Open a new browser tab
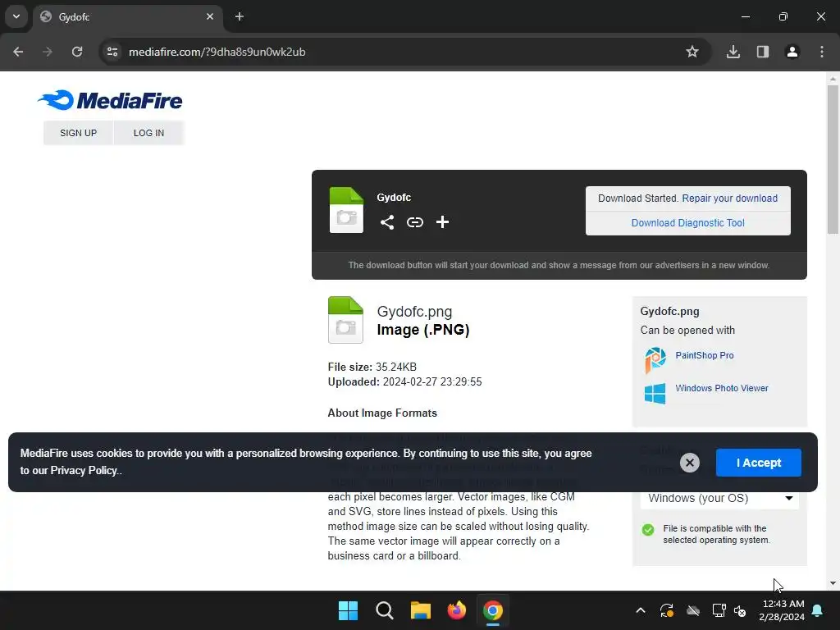 (240, 16)
